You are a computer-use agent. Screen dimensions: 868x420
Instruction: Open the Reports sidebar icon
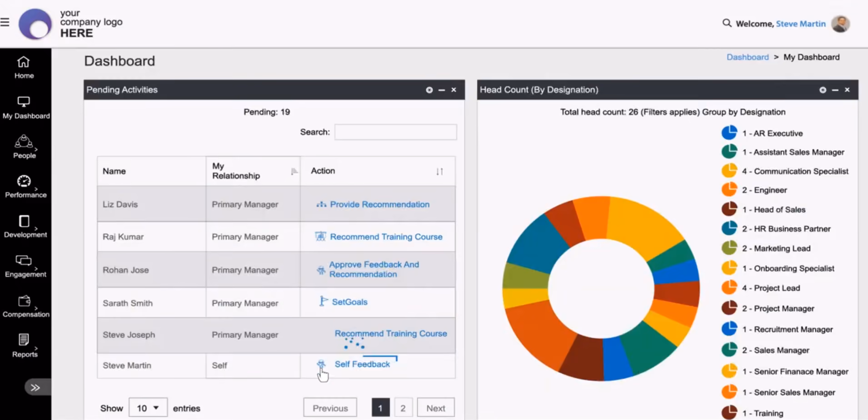click(24, 339)
